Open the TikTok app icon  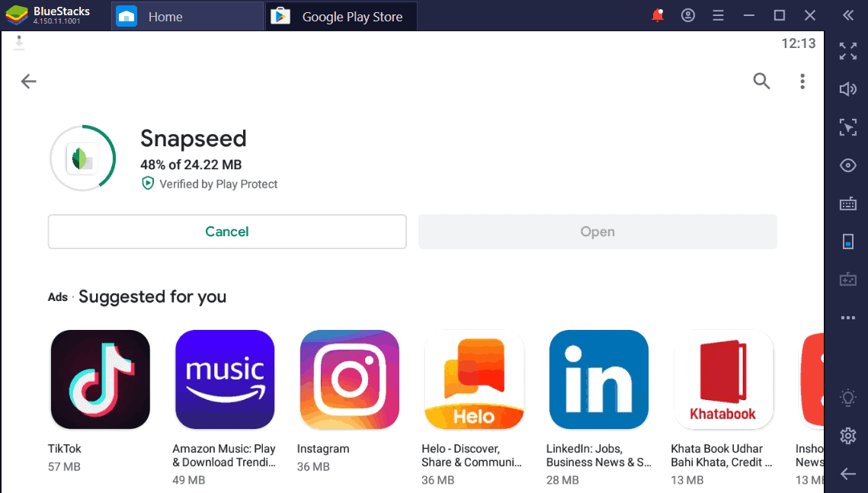100,379
